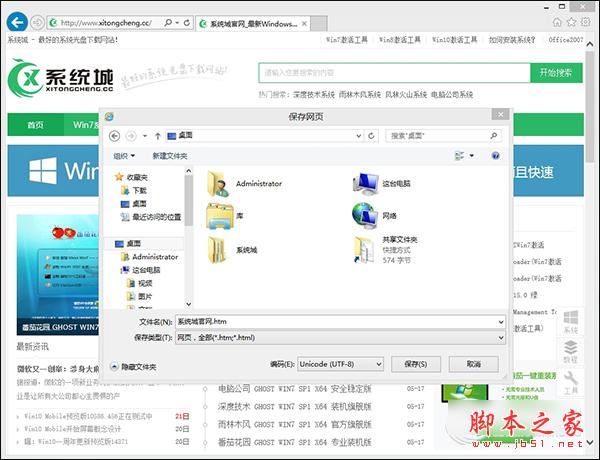The width and height of the screenshot is (600, 460).
Task: Click the website search input box
Action: coord(395,73)
